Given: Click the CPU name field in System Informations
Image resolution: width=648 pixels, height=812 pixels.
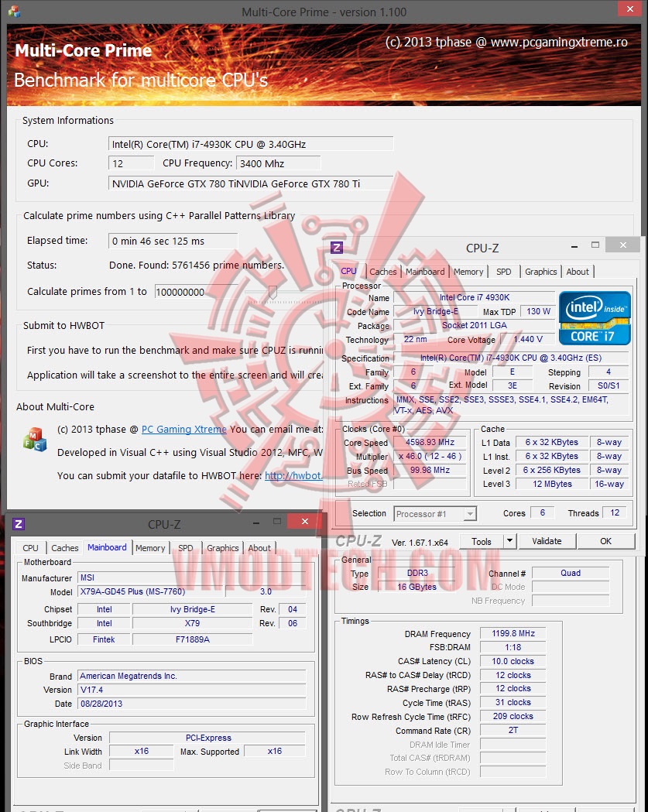Looking at the screenshot, I should [x=251, y=144].
